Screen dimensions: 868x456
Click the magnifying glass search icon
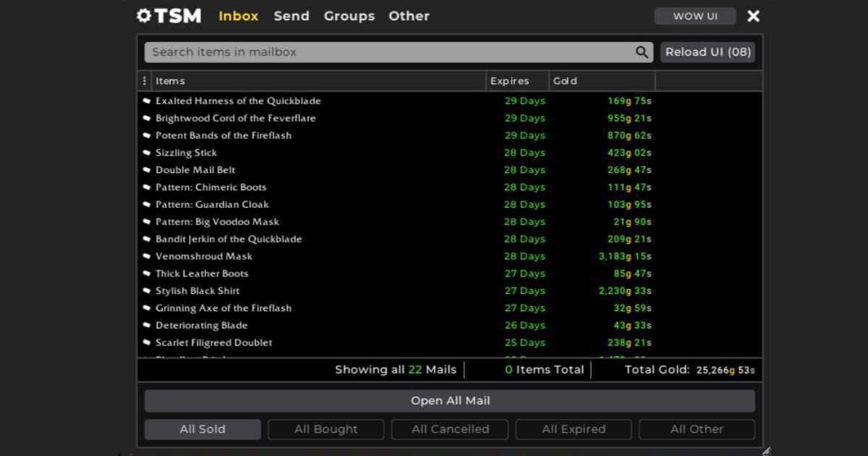(641, 52)
